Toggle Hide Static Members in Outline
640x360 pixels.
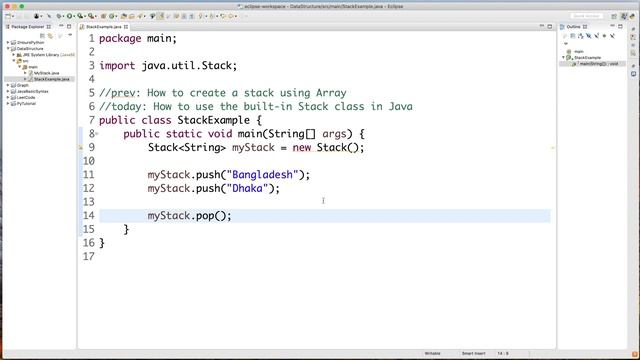[x=597, y=36]
